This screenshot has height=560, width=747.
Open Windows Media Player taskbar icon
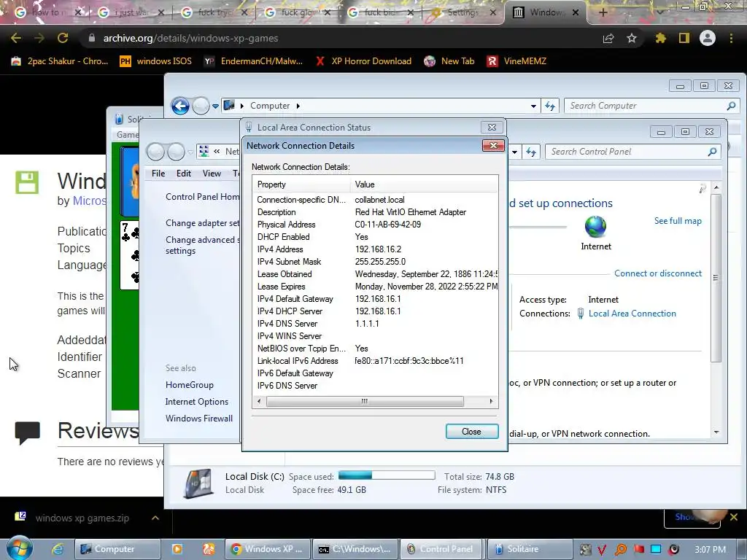pos(177,549)
